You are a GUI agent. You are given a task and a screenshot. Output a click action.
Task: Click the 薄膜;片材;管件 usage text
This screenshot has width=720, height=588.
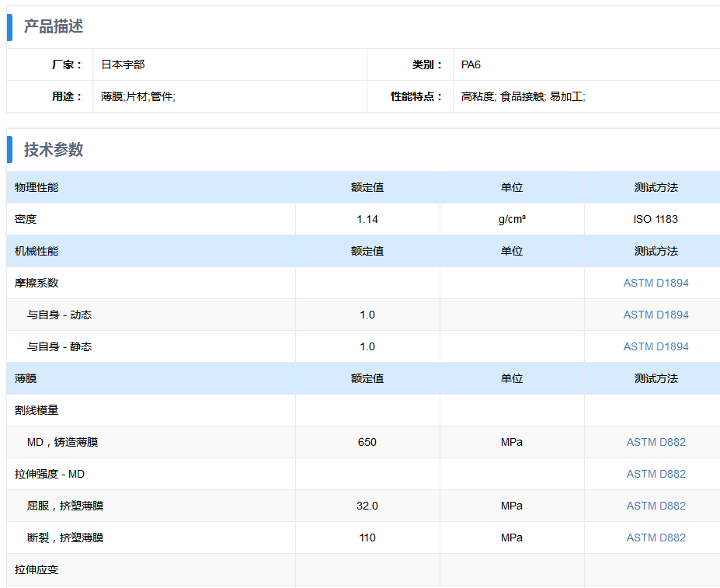(138, 97)
